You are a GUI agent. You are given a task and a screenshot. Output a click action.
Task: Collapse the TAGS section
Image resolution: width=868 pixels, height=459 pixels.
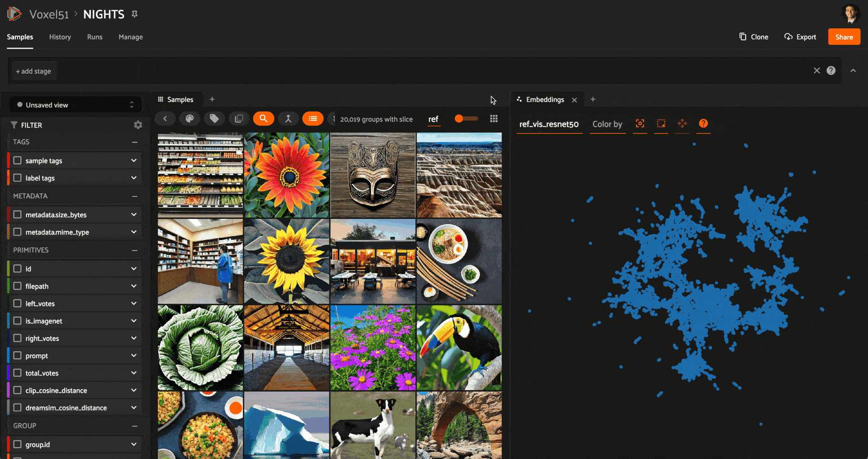(134, 142)
